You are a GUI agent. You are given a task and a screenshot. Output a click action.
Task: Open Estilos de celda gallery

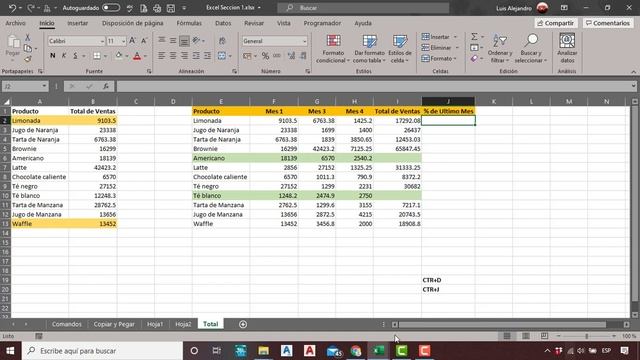coord(400,49)
